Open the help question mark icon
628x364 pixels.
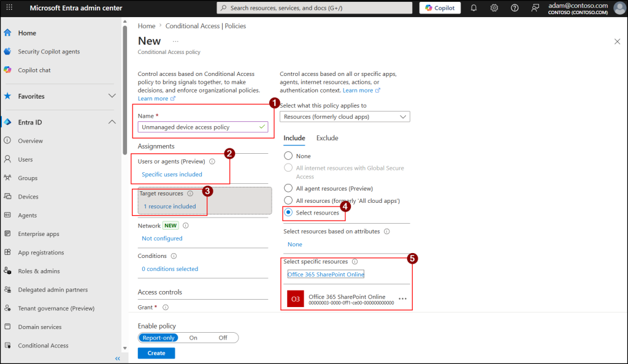coord(515,8)
